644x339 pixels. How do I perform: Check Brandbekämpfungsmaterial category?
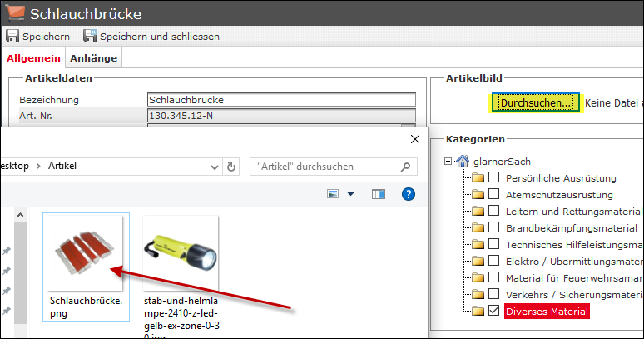point(493,227)
